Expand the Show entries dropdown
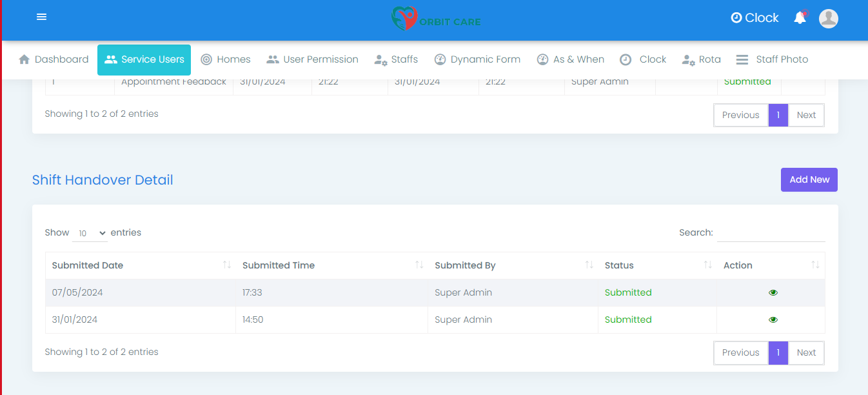 pos(90,233)
